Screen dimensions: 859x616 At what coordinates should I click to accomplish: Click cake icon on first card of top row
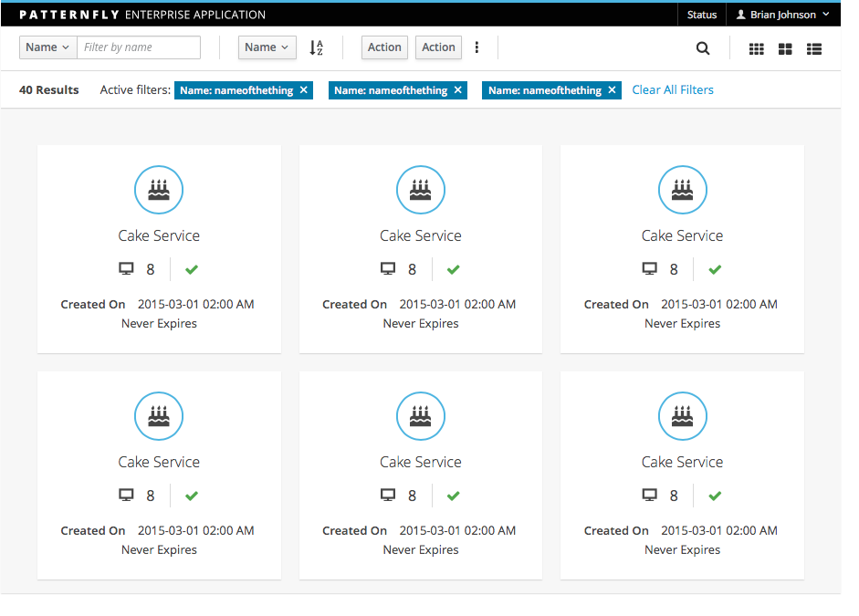coord(159,190)
